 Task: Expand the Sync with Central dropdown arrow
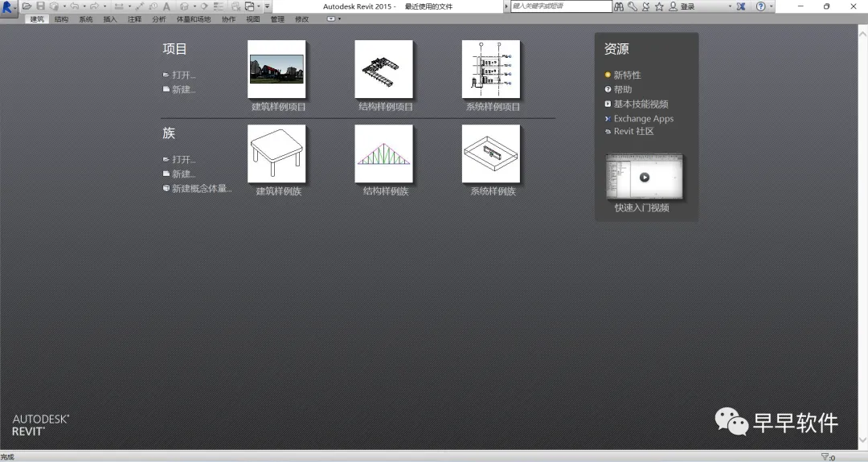64,6
